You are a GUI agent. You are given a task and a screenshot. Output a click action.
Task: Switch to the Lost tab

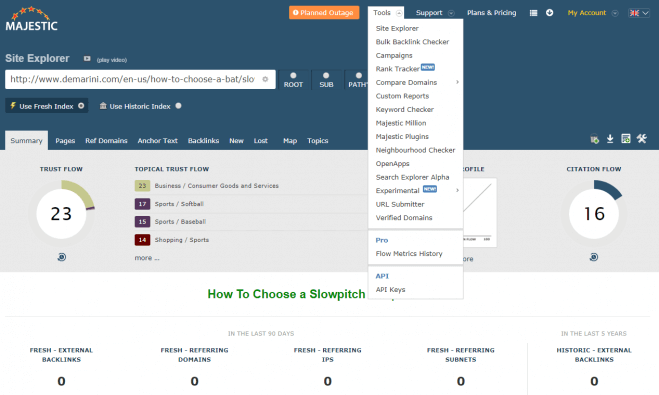[x=261, y=141]
